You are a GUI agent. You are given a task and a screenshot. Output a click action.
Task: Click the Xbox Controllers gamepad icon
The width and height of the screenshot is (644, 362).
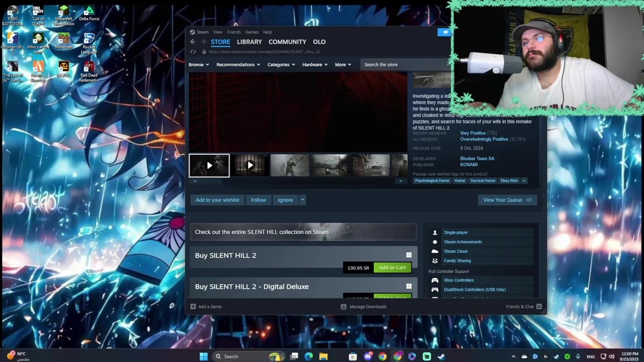tap(435, 280)
